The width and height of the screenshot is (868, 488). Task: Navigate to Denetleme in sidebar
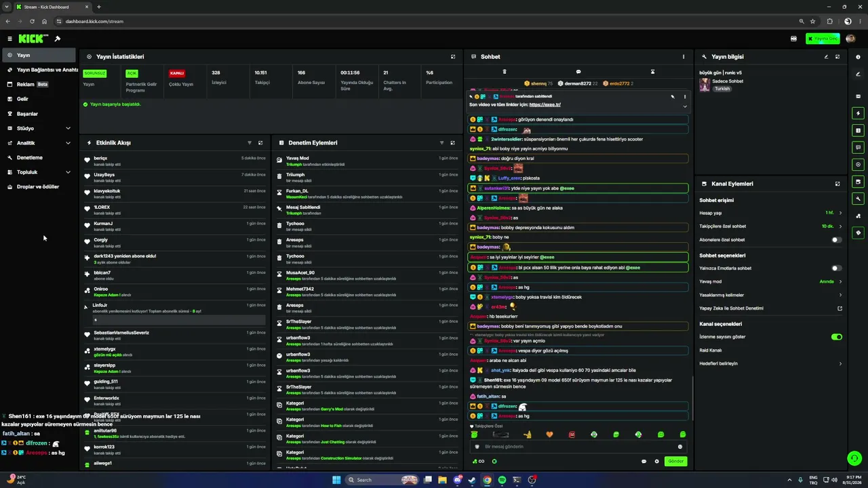tap(39, 157)
